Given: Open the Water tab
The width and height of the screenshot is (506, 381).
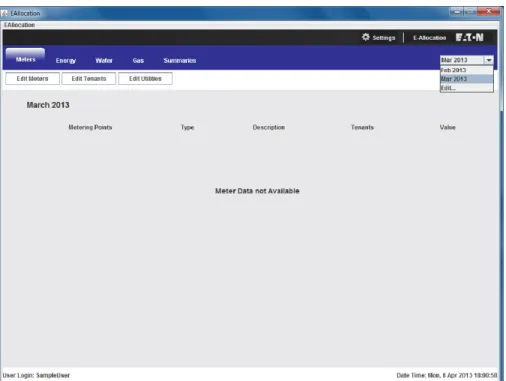Looking at the screenshot, I should click(x=104, y=60).
